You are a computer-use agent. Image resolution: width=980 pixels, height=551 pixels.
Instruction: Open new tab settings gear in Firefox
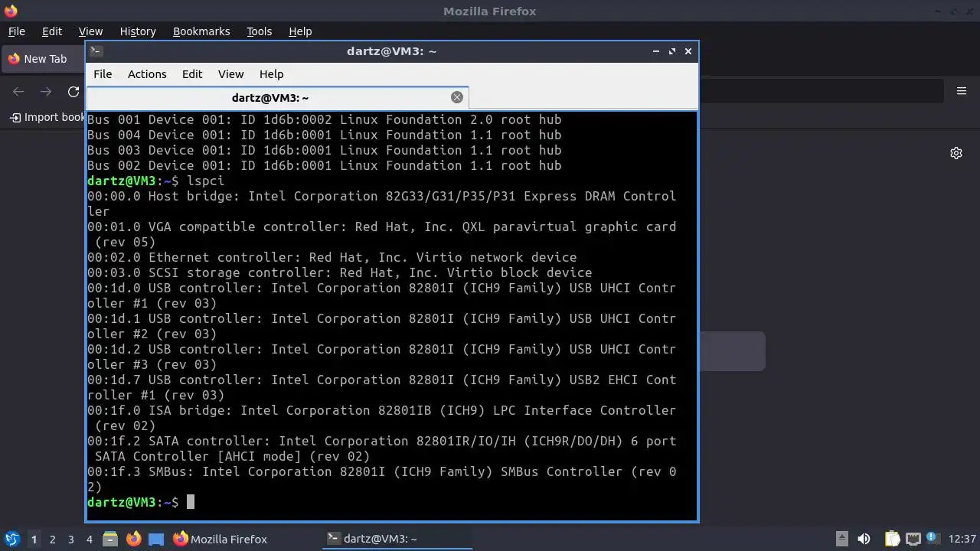(956, 153)
